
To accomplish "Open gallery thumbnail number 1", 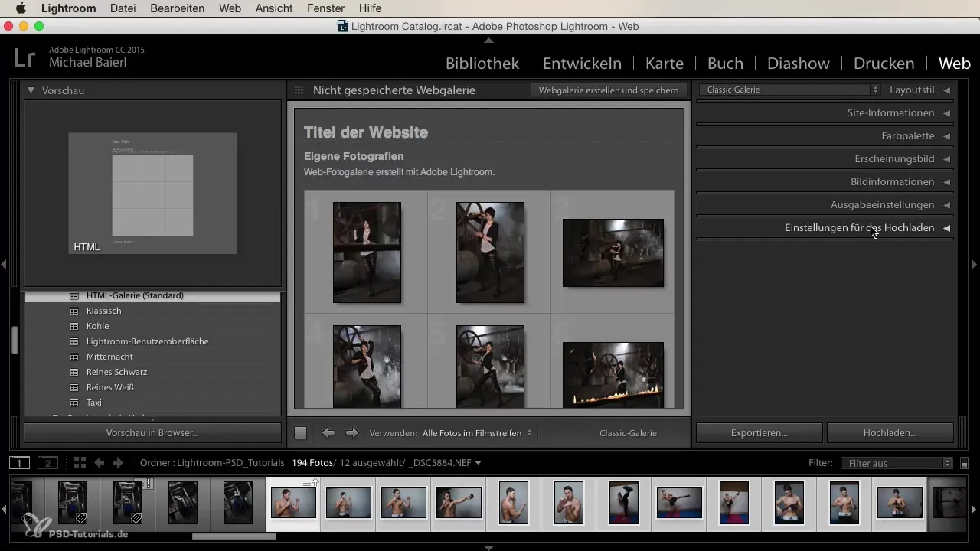I will (367, 253).
